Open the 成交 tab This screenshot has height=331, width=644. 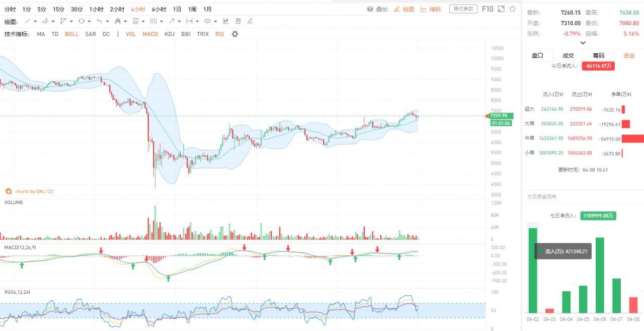coord(568,55)
